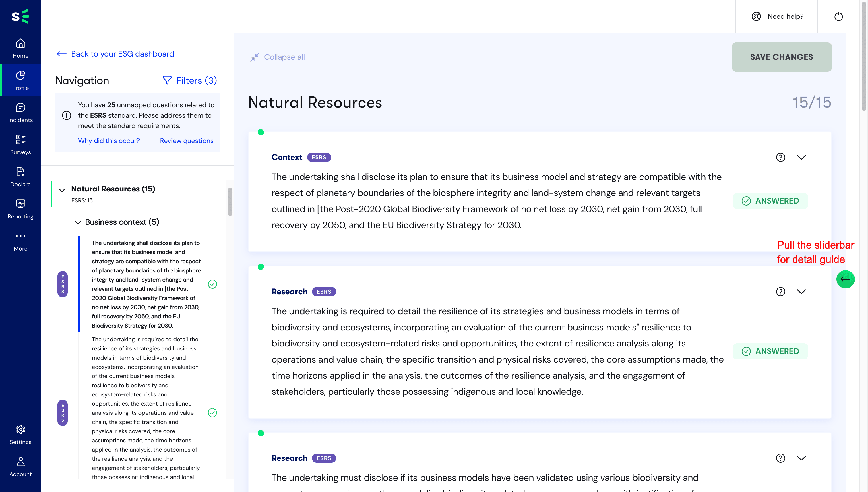Open Settings in the sidebar
This screenshot has width=868, height=492.
(x=21, y=435)
